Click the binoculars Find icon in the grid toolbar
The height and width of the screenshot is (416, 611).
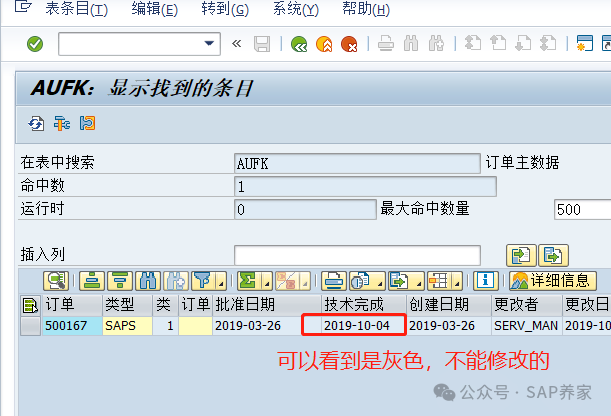148,281
